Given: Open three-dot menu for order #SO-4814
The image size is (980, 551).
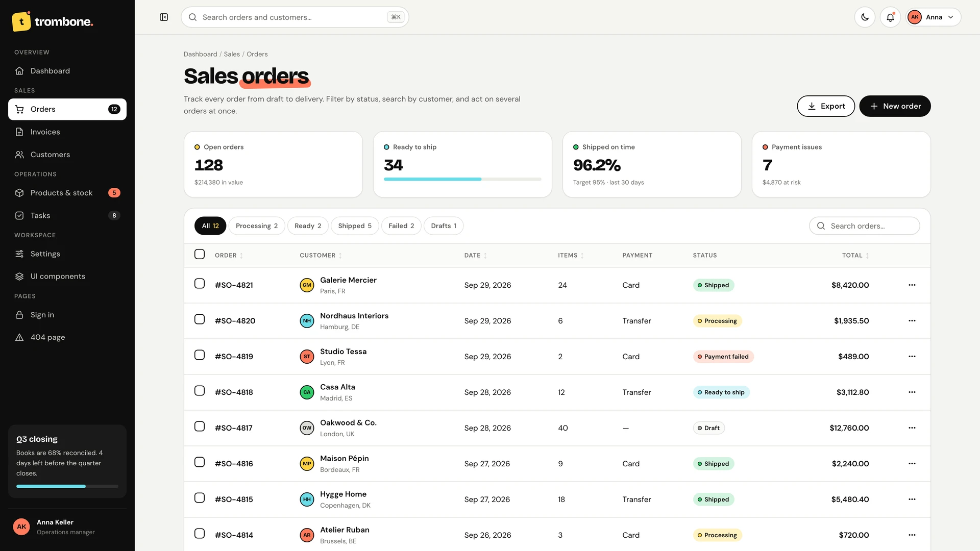Looking at the screenshot, I should [x=912, y=535].
